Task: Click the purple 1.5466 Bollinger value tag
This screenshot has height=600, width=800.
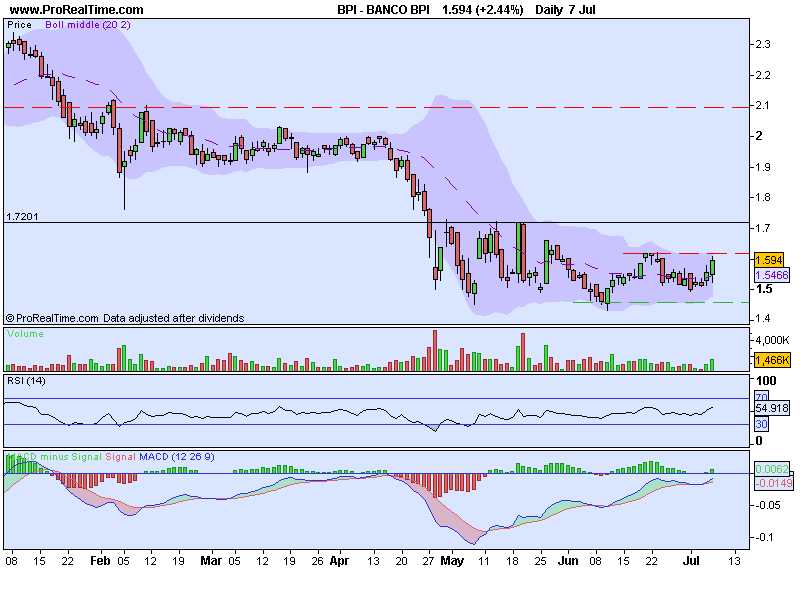Action: pos(771,276)
